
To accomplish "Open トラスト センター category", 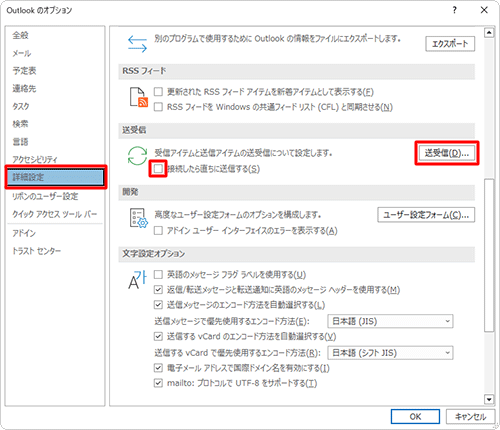I will click(55, 251).
